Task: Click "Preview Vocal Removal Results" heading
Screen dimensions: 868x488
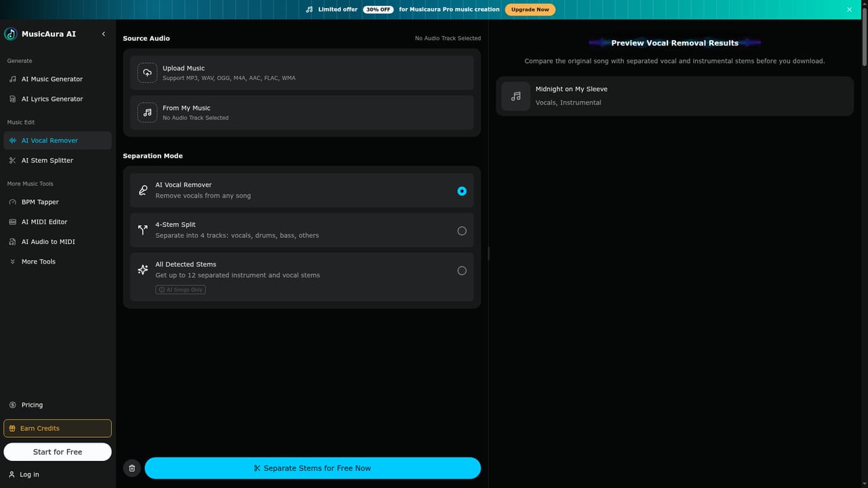Action: [675, 43]
